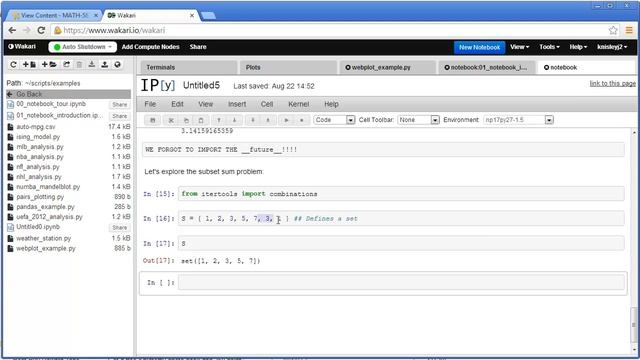Switch to the notebook:01_notebook_i... tab
This screenshot has width=640, height=360.
coord(487,67)
